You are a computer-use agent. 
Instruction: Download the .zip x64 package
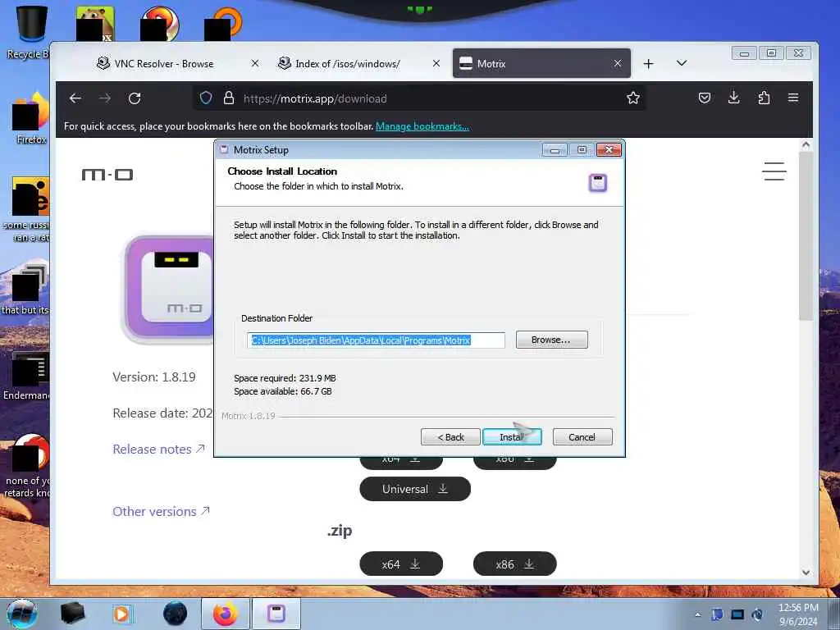click(x=401, y=564)
